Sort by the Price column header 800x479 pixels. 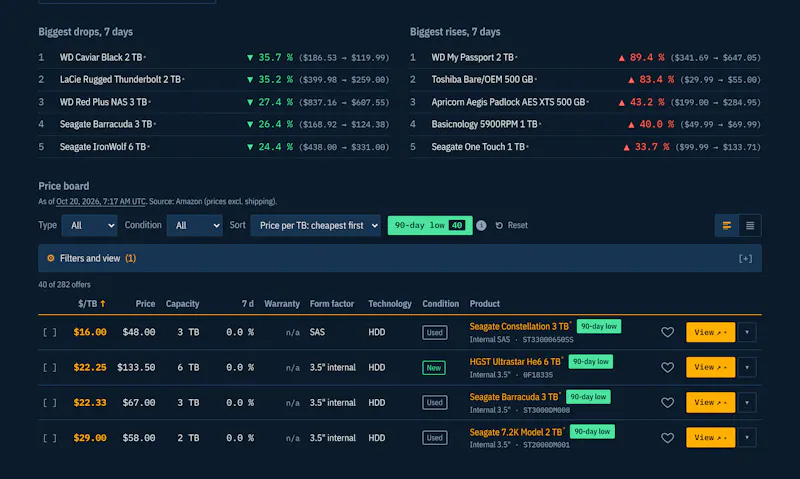click(x=145, y=304)
